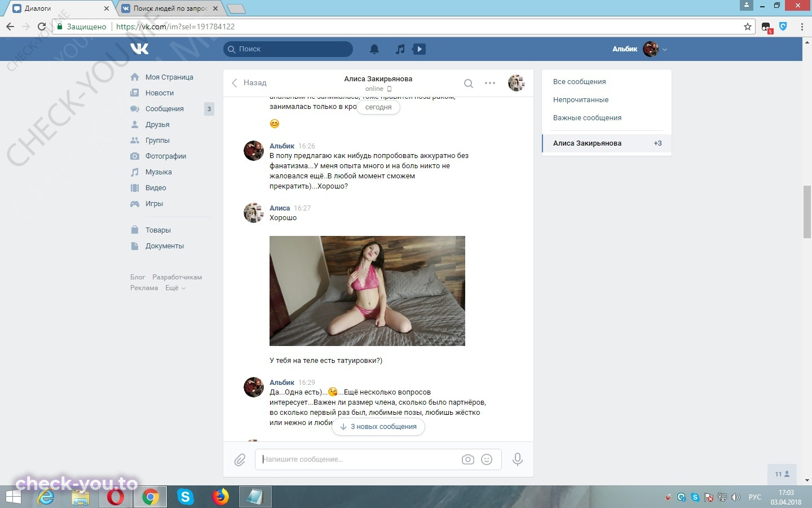Open Алиса Закирьянова avatar in chat header
The image size is (812, 508).
(x=517, y=83)
